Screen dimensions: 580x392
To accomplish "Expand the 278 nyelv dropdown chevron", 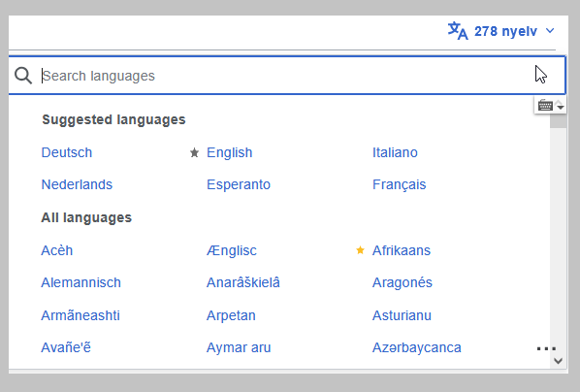I will 550,31.
